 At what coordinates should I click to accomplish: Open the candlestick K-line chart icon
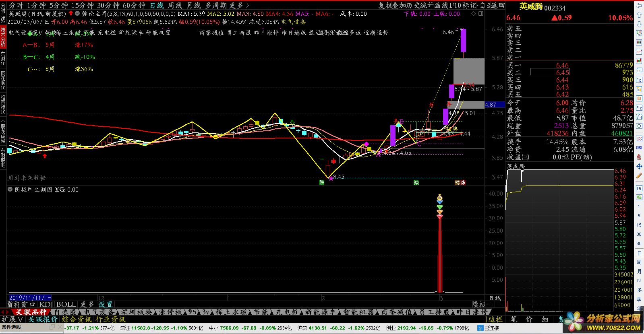pyautogui.click(x=639, y=62)
